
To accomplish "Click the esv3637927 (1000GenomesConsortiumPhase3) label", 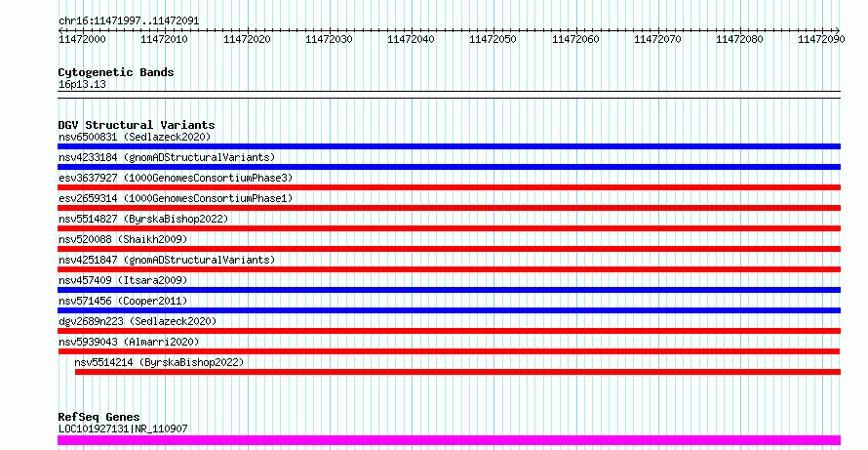I will (176, 178).
